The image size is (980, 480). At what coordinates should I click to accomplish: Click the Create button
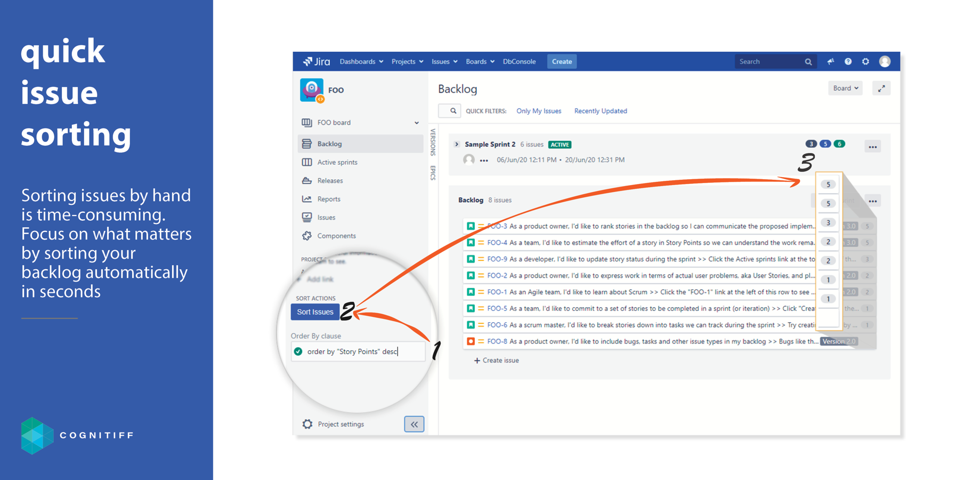[562, 61]
